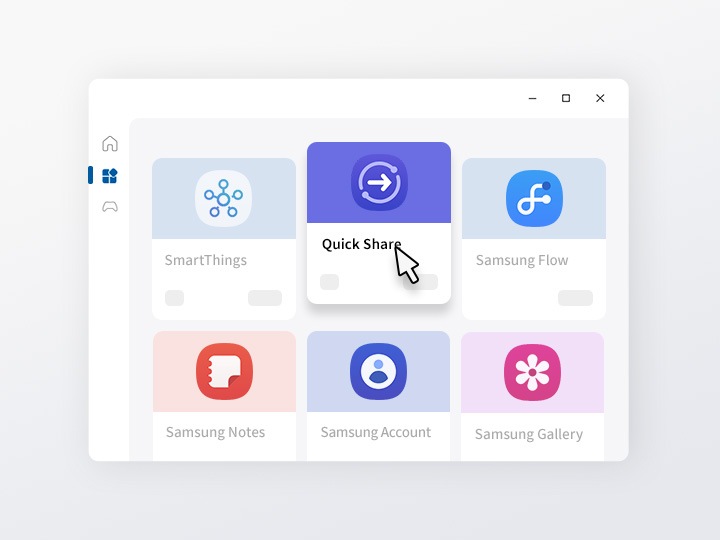This screenshot has height=540, width=720.
Task: Click the small left badge on the SmartThings card
Action: [x=174, y=298]
